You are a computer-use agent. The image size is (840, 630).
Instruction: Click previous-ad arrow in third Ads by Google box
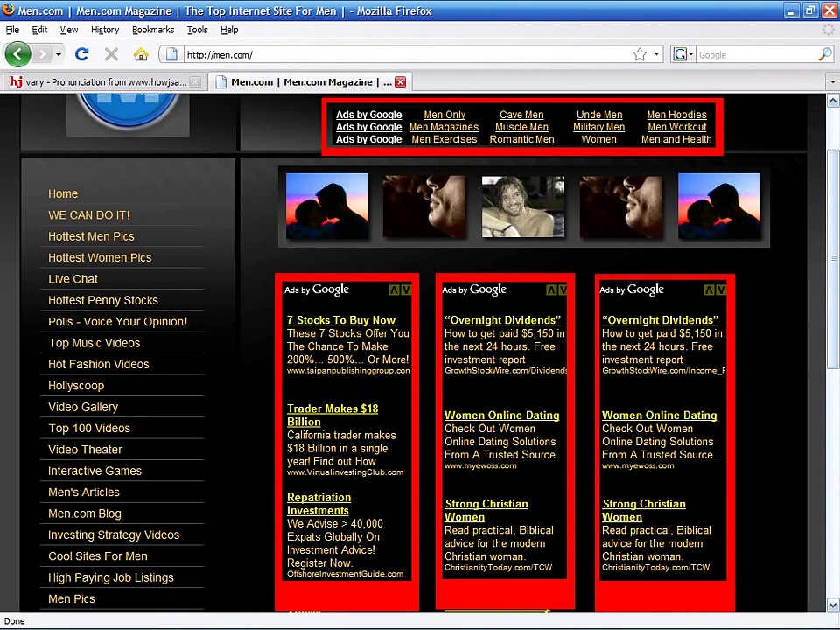point(709,290)
